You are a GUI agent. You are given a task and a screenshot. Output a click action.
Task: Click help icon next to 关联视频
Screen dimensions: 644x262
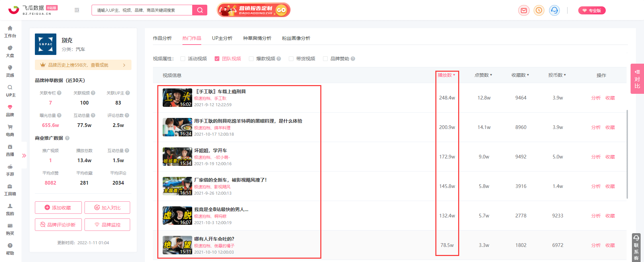click(x=93, y=93)
